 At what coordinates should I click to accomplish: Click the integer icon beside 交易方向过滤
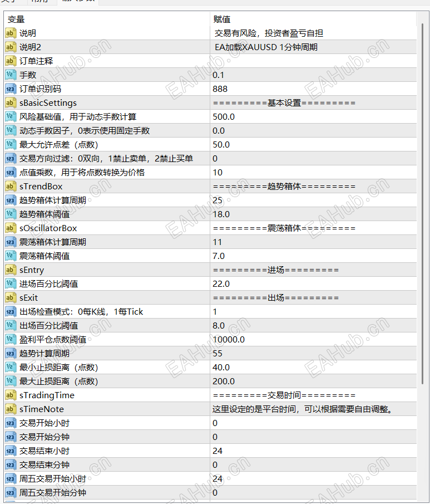(x=10, y=159)
